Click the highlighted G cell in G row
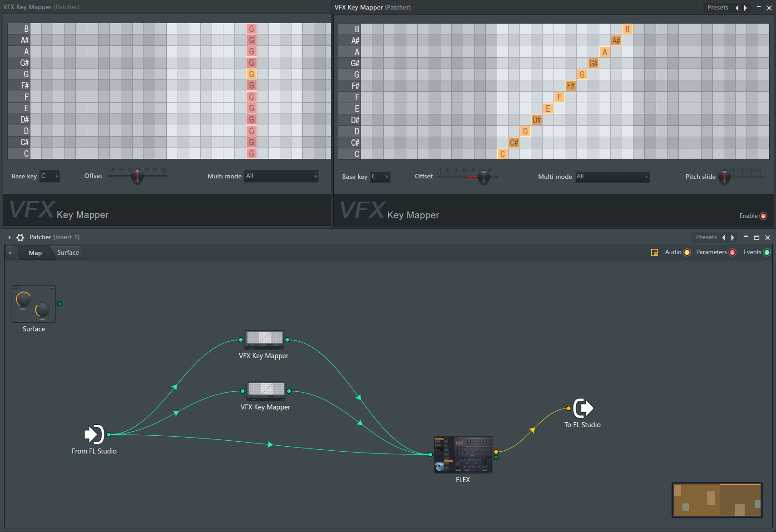 (252, 74)
